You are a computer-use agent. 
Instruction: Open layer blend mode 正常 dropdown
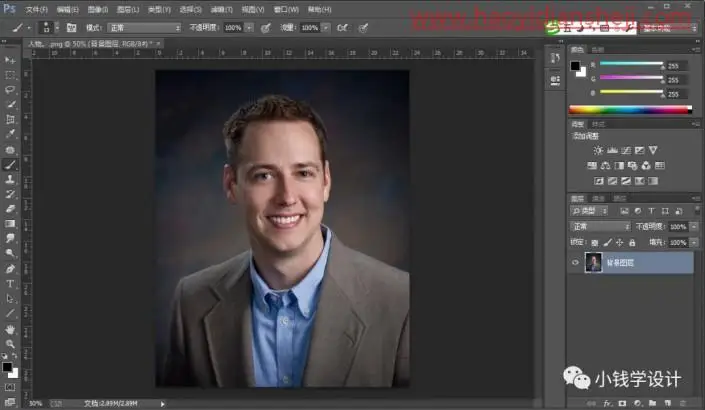tap(600, 227)
